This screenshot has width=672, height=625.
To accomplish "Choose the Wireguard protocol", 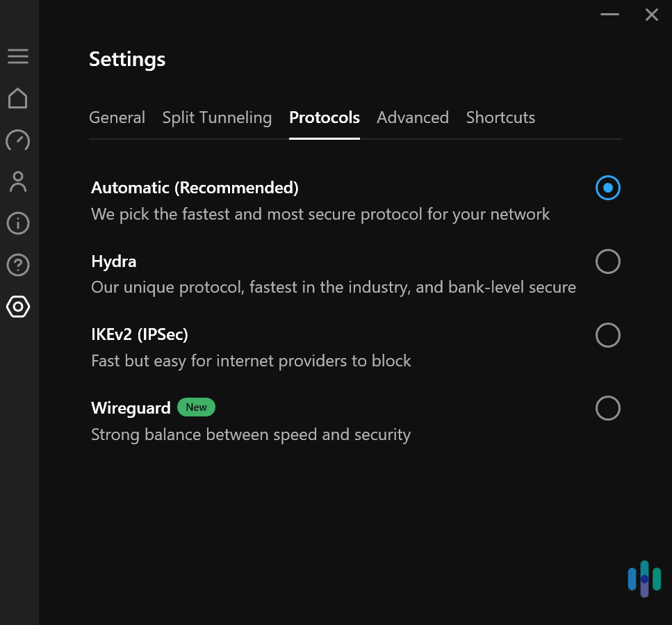I will (607, 408).
